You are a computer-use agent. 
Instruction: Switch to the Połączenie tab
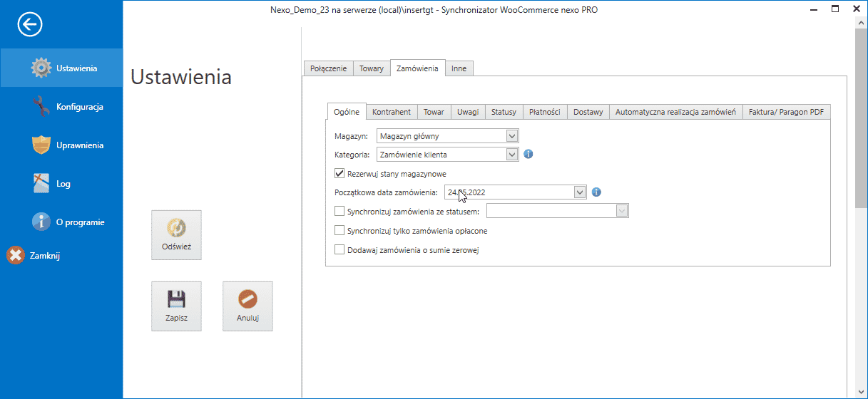point(329,68)
